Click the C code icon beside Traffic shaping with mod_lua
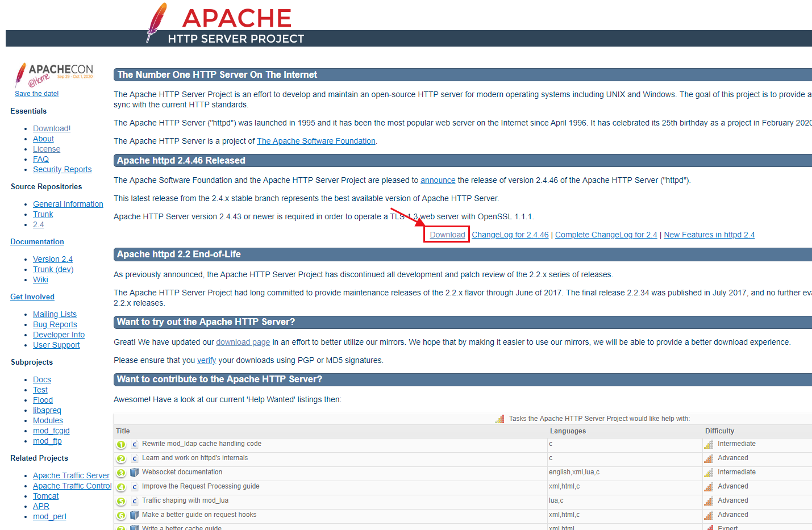 coord(135,501)
